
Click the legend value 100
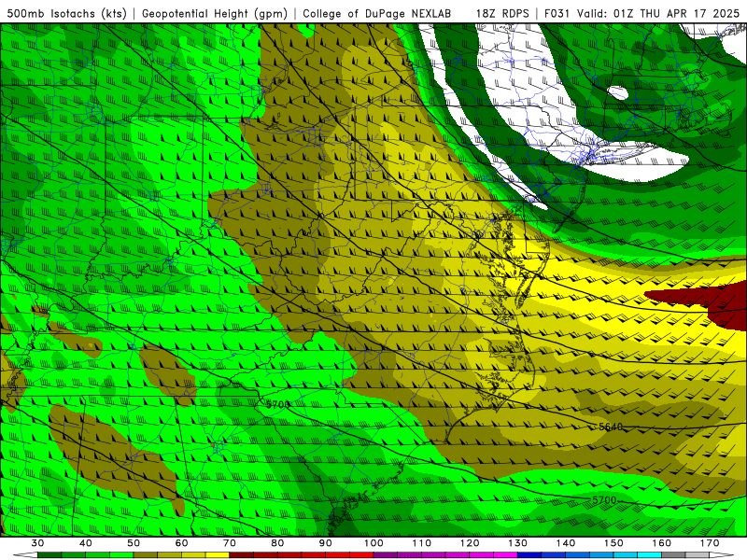tap(374, 543)
